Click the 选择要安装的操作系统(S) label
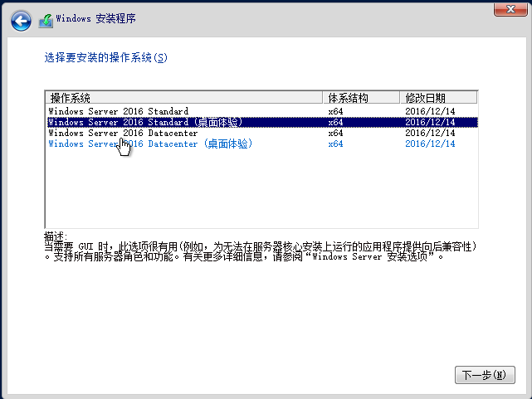The height and width of the screenshot is (399, 532). tap(105, 58)
